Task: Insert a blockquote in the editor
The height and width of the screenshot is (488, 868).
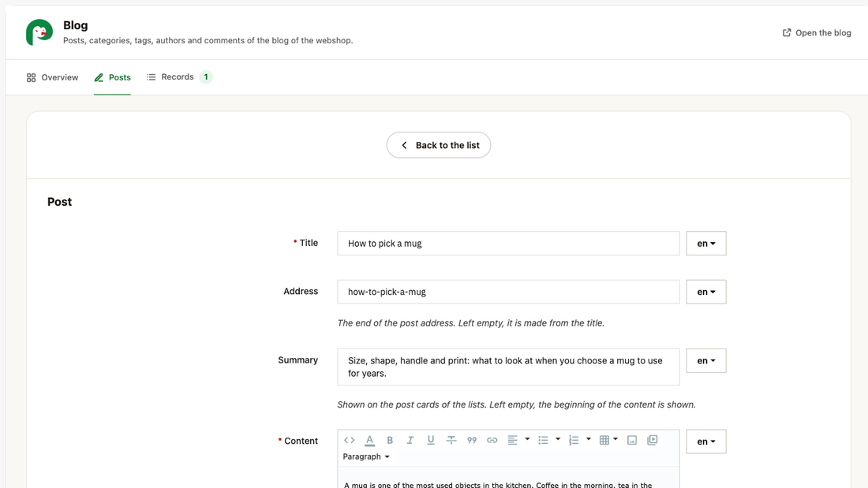Action: point(472,440)
